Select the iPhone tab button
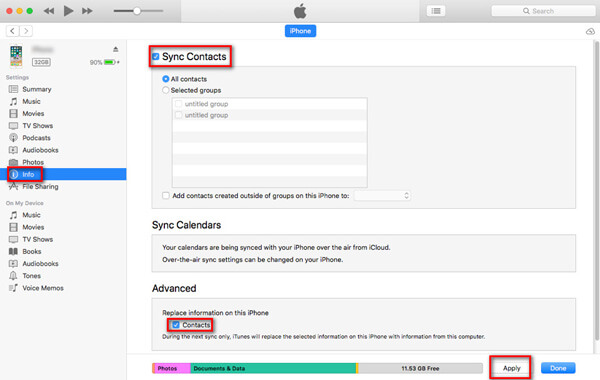This screenshot has height=380, width=600. 300,31
